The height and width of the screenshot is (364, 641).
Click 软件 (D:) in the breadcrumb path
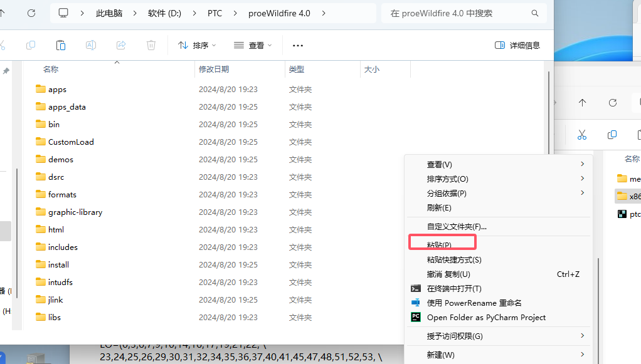[164, 13]
